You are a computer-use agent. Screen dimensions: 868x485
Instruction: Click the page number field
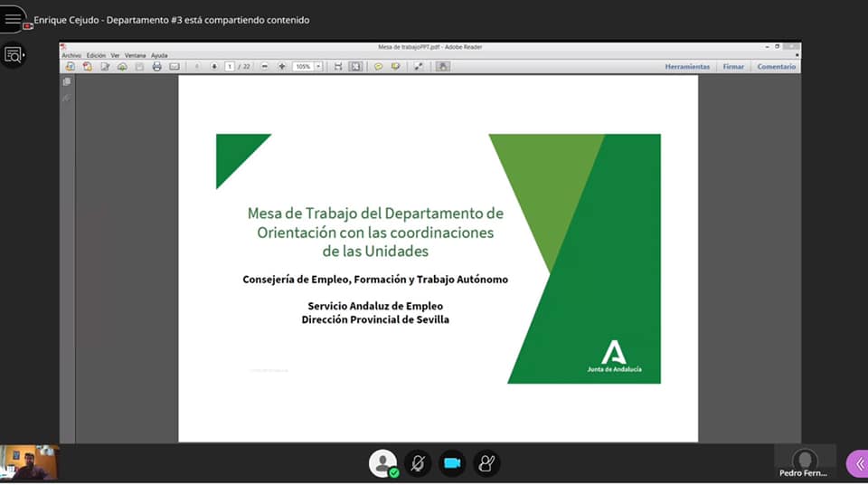(x=230, y=67)
